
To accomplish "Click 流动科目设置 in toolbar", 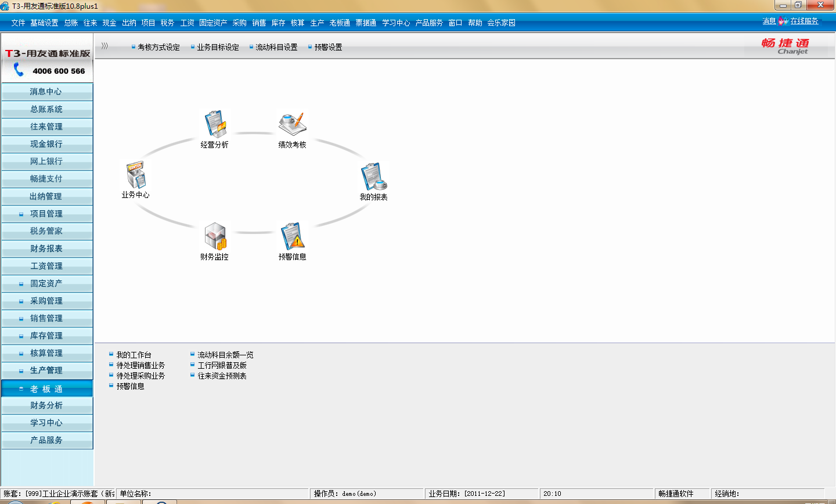I will coord(276,47).
